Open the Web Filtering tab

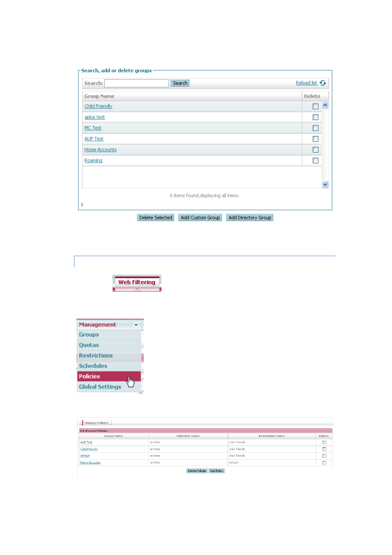point(137,282)
